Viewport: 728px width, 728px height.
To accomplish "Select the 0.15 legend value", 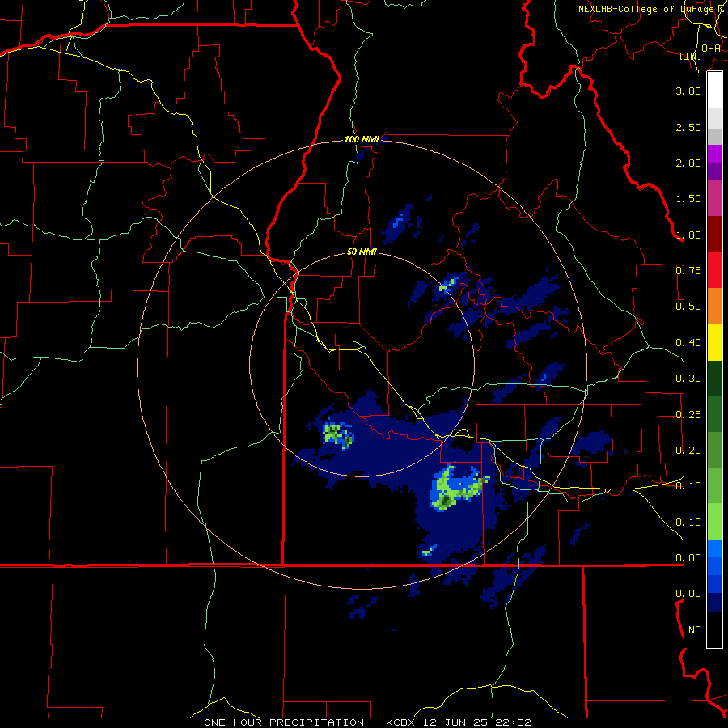I will pyautogui.click(x=688, y=486).
